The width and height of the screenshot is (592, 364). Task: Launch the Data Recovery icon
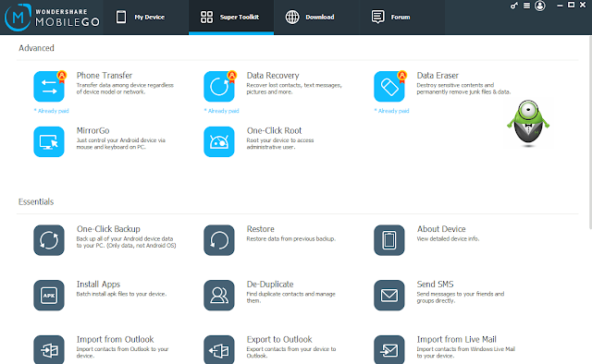[x=219, y=86]
